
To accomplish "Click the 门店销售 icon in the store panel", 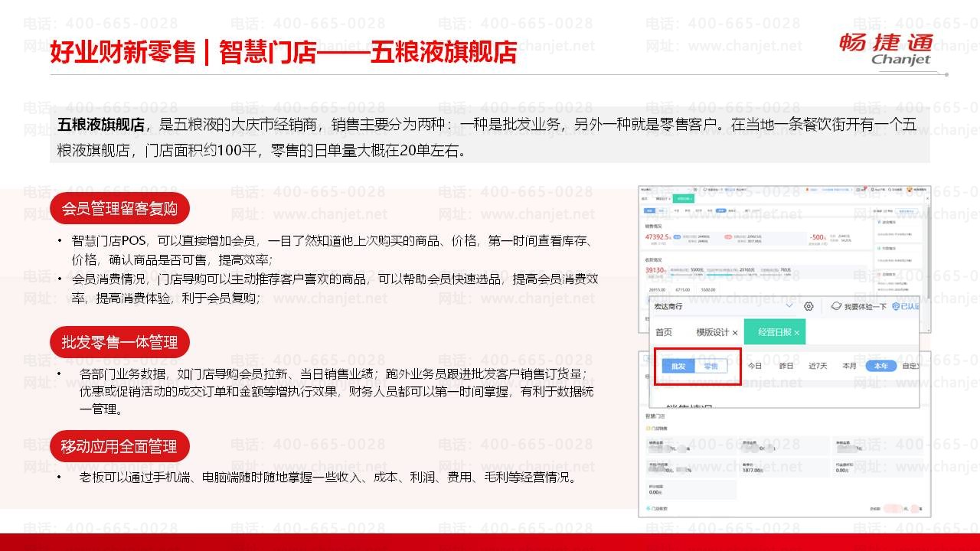I will [648, 429].
